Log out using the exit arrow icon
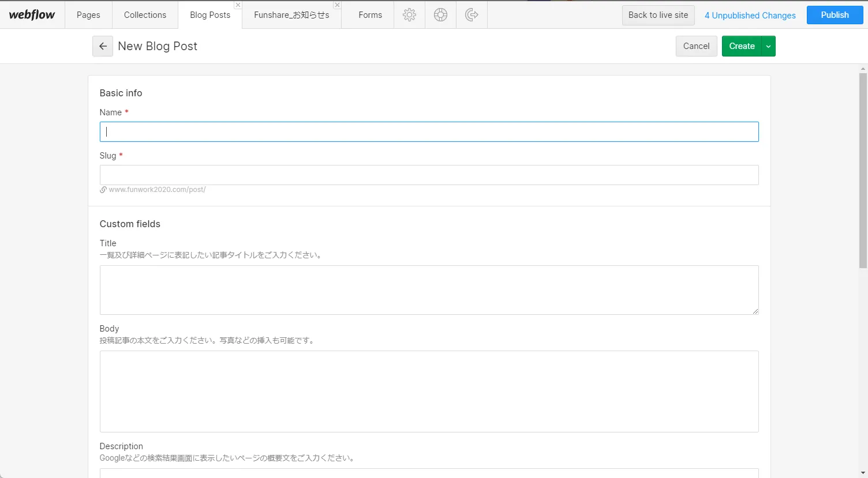The image size is (868, 478). click(x=472, y=15)
